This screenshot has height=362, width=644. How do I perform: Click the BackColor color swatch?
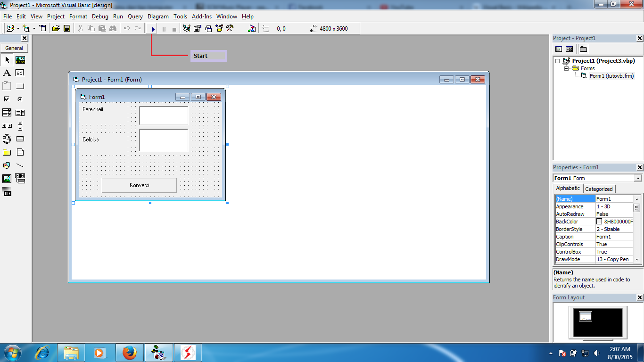[x=599, y=222]
